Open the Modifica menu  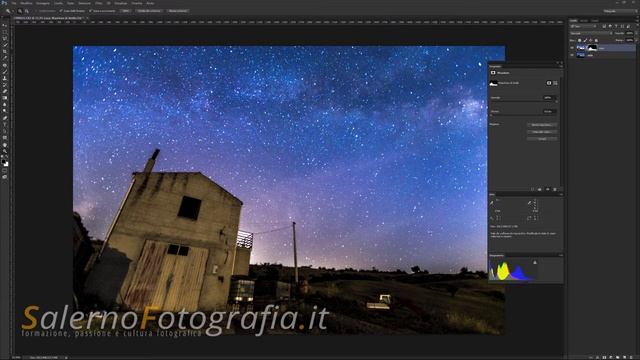pyautogui.click(x=26, y=3)
